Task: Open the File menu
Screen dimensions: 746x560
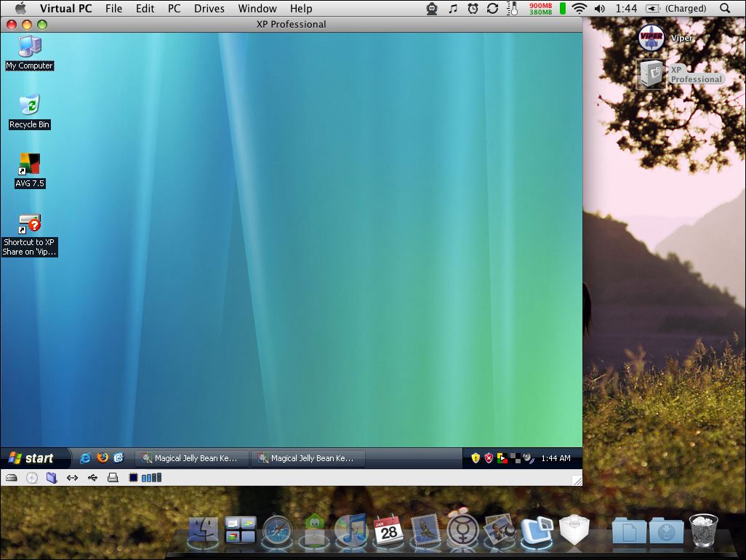Action: [x=113, y=9]
